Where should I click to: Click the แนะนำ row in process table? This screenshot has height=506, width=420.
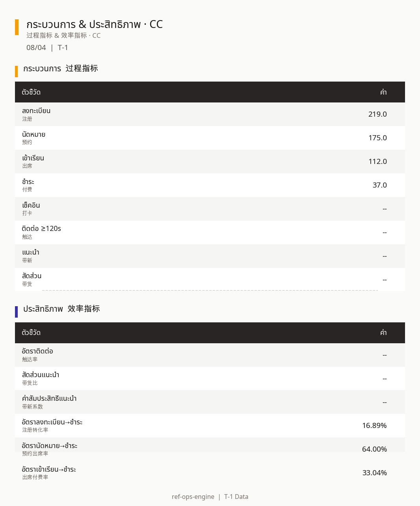point(210,256)
